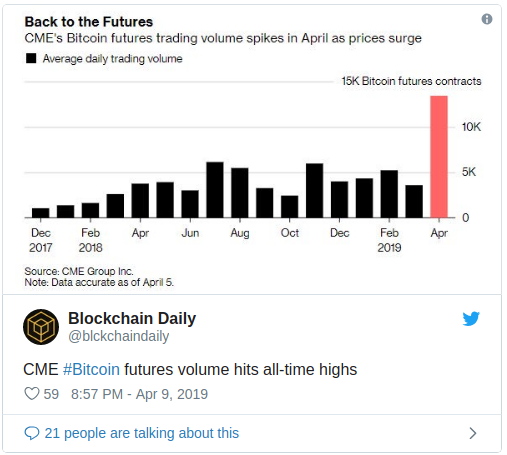This screenshot has height=455, width=507.
Task: Click the speech bubble reply icon
Action: coord(32,433)
